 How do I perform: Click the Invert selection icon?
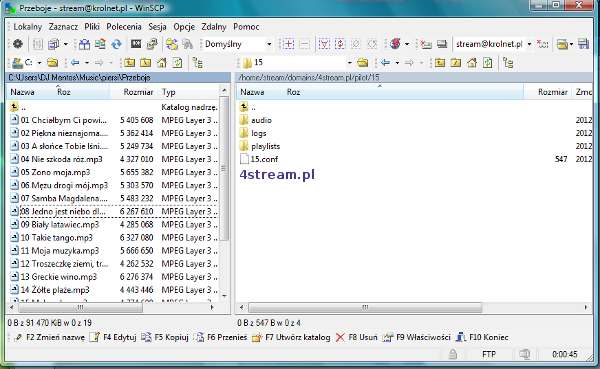340,44
